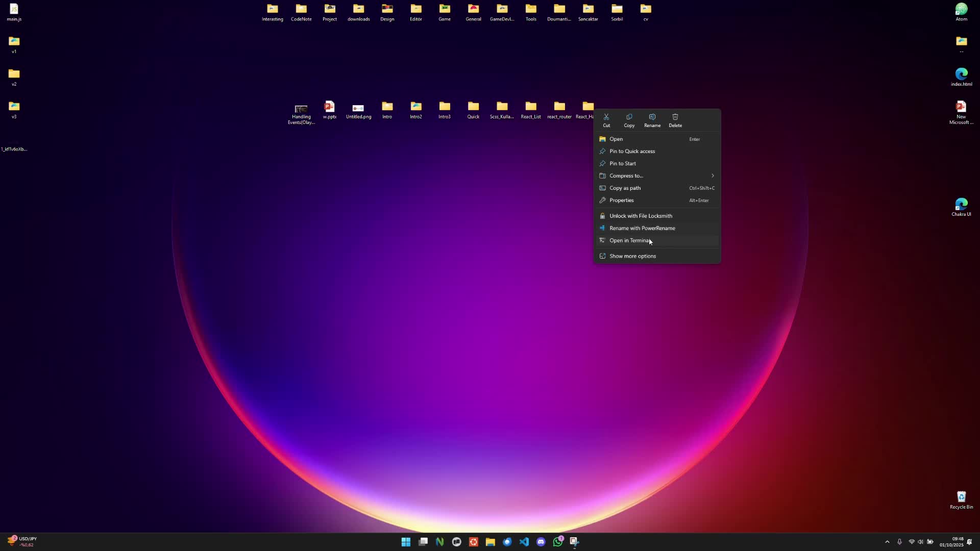Open the clock and date panel
Screen dimensions: 980x551
pyautogui.click(x=951, y=542)
